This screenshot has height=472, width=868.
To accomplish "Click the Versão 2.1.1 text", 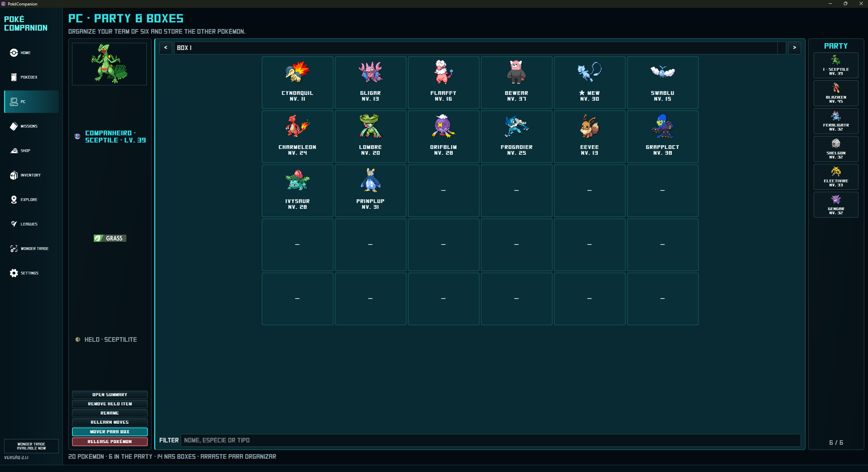I will pyautogui.click(x=16, y=458).
